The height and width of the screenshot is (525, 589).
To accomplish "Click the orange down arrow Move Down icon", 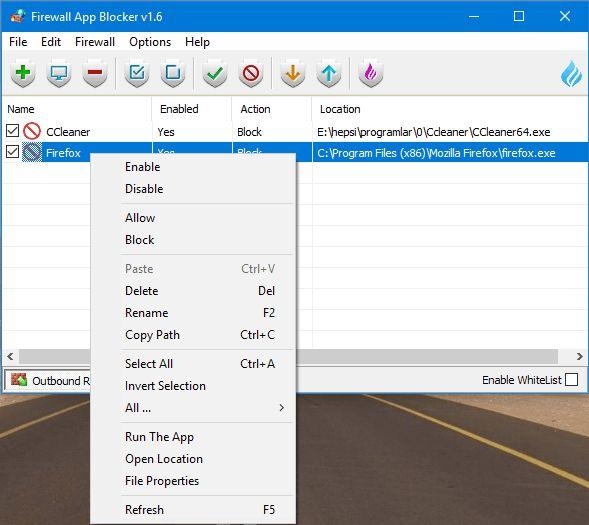I will (293, 73).
